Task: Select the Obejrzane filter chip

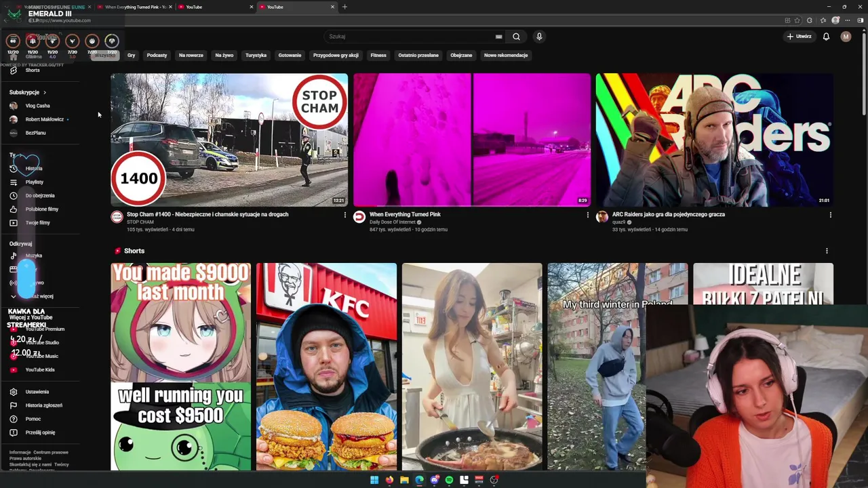Action: (461, 56)
